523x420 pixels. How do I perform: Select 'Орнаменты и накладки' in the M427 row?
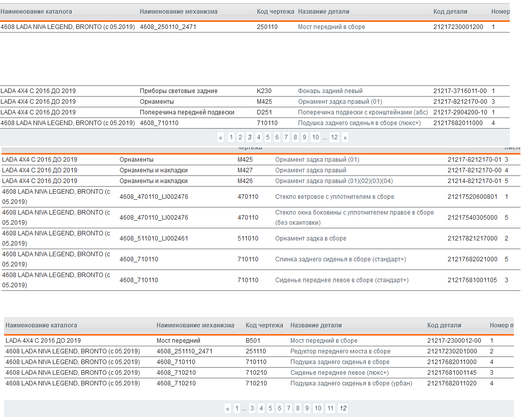click(154, 170)
